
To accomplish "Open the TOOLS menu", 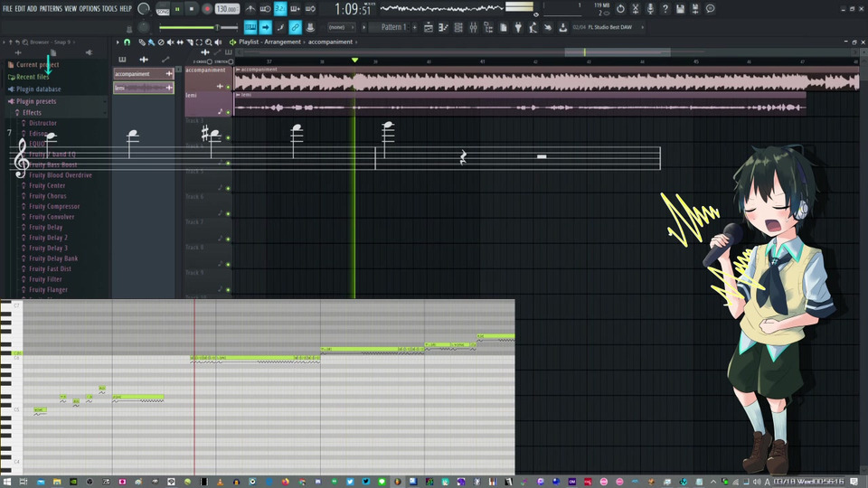I will (109, 8).
